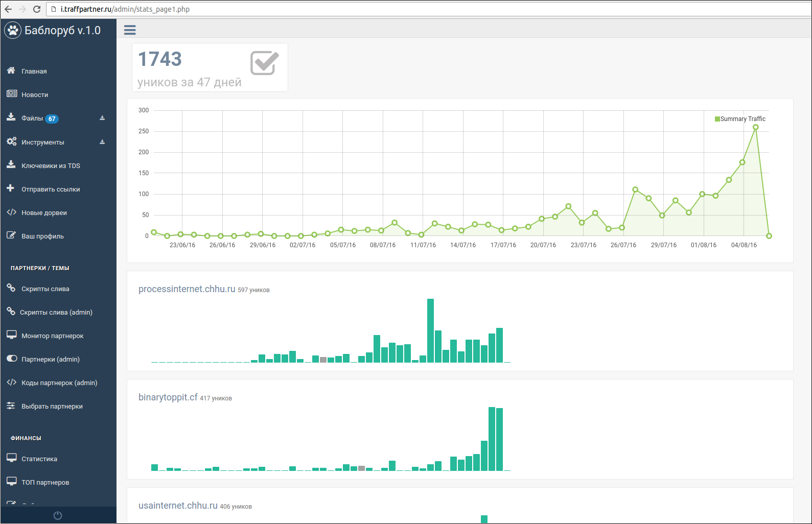Image resolution: width=812 pixels, height=524 pixels.
Task: Click monitor icon beside ТОП партнеров
Action: (12, 481)
